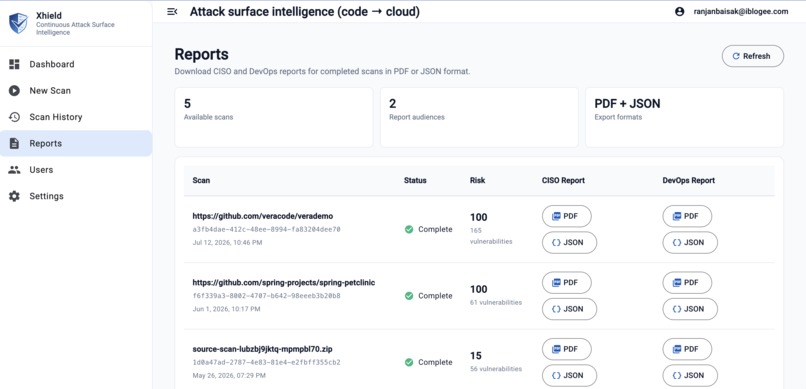Click the 61 vulnerabilities text
Viewport: 806px width, 389px height.
point(496,303)
